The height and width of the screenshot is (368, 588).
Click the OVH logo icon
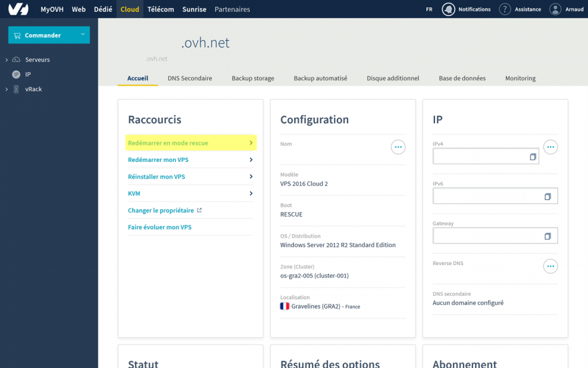[19, 9]
